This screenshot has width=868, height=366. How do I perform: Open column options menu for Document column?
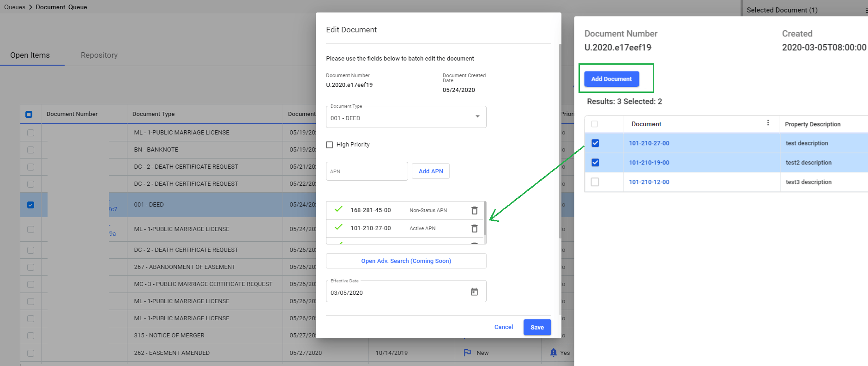point(768,123)
